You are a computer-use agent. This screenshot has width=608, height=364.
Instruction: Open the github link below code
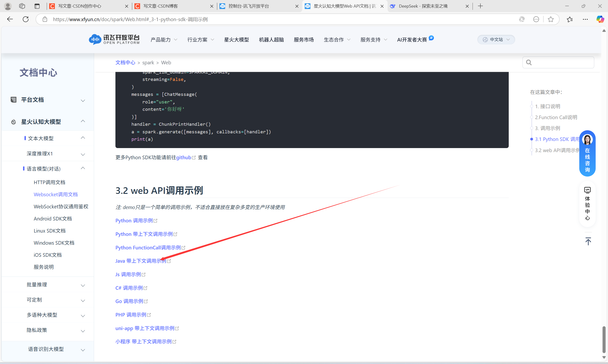184,158
